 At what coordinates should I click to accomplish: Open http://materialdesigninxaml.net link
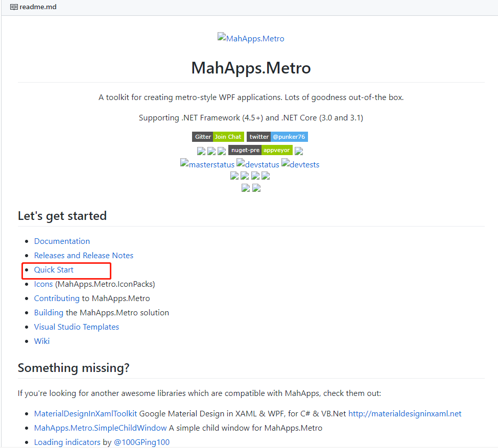point(405,414)
